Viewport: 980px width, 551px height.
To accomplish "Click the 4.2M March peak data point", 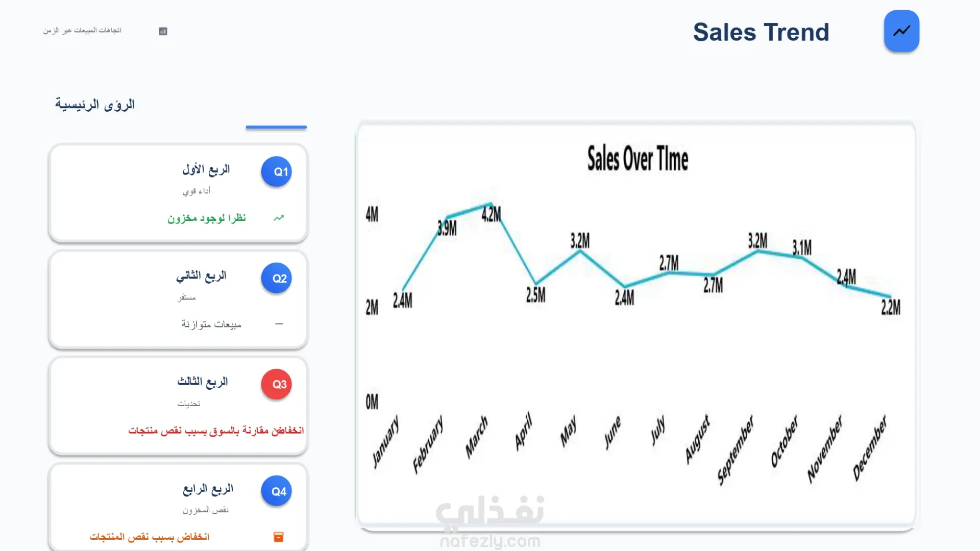I will (491, 205).
